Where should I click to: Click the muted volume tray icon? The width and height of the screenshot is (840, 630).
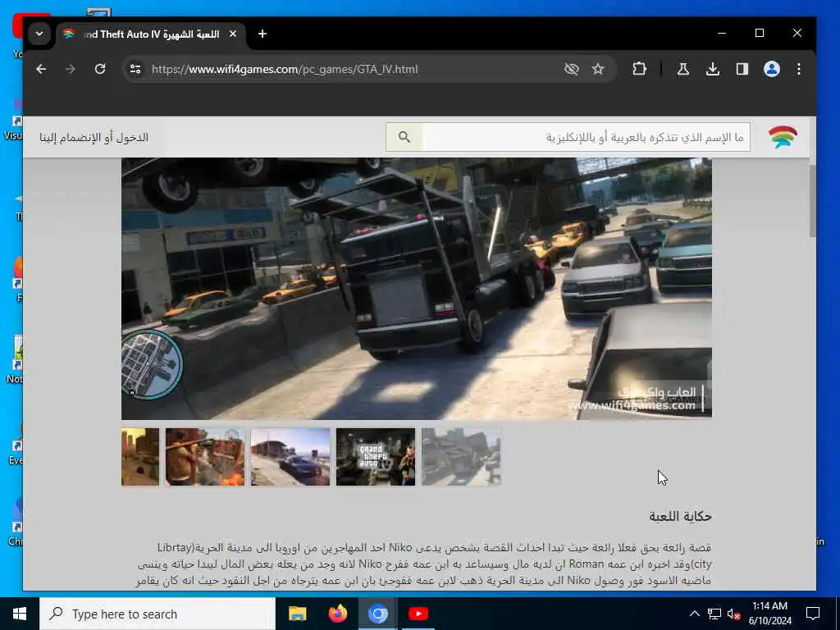point(733,614)
